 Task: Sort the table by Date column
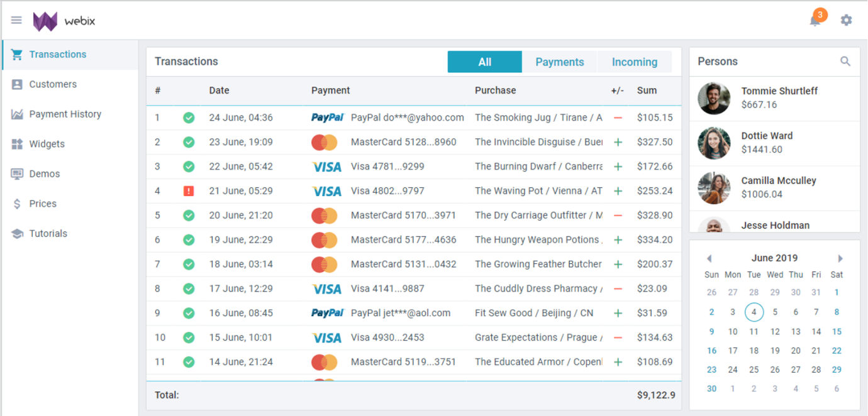(219, 90)
